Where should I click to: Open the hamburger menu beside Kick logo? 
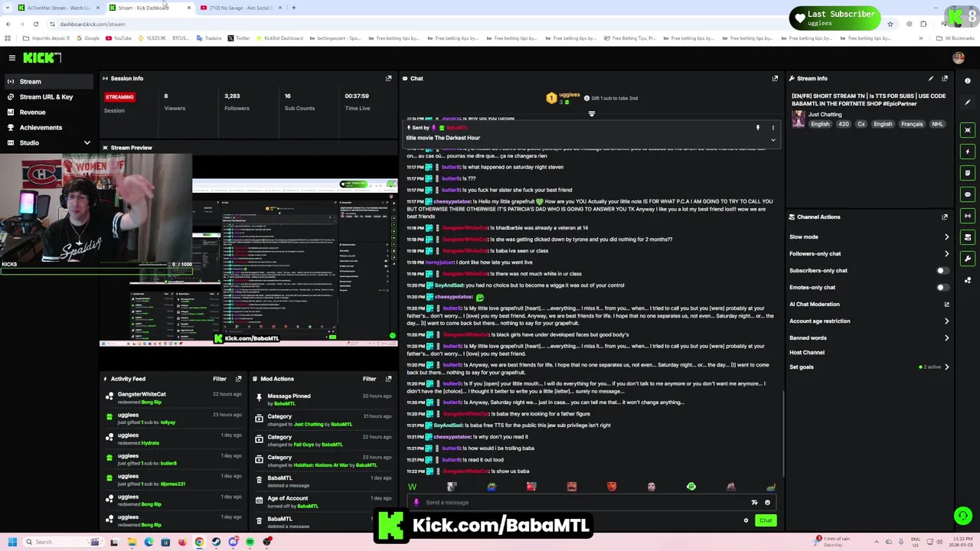(11, 58)
